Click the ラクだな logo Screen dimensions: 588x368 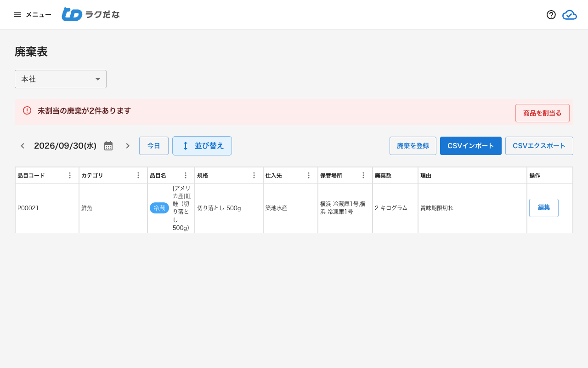pyautogui.click(x=90, y=14)
